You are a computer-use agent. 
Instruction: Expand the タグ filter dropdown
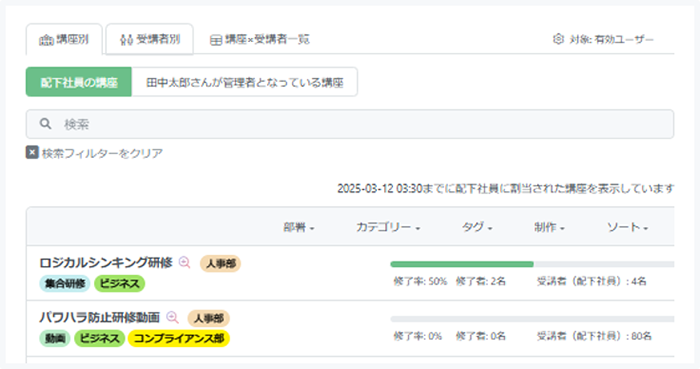click(x=477, y=228)
